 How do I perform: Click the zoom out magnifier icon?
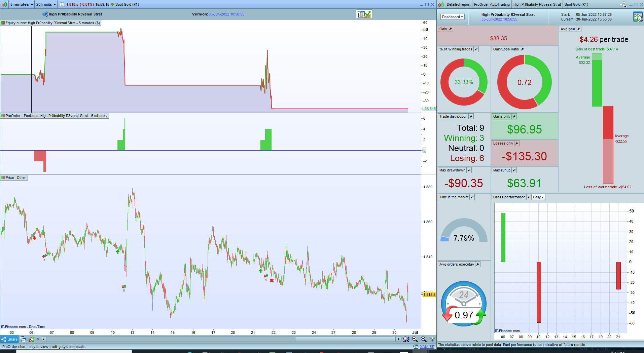coord(415,339)
